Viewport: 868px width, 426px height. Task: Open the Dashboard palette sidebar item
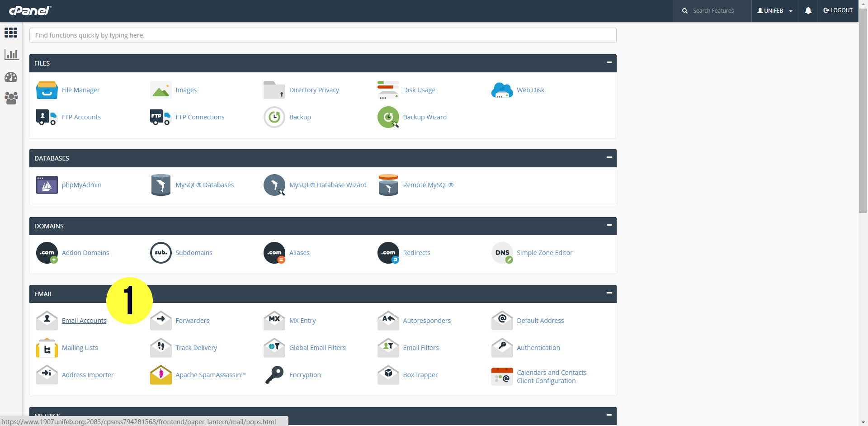pyautogui.click(x=11, y=77)
